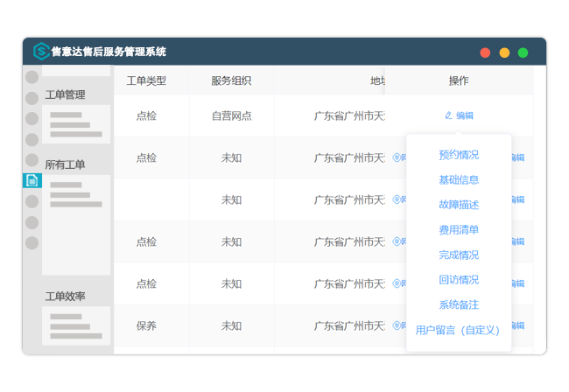Choose 预约情况 from the popup menu
Image resolution: width=569 pixels, height=392 pixels.
point(459,155)
